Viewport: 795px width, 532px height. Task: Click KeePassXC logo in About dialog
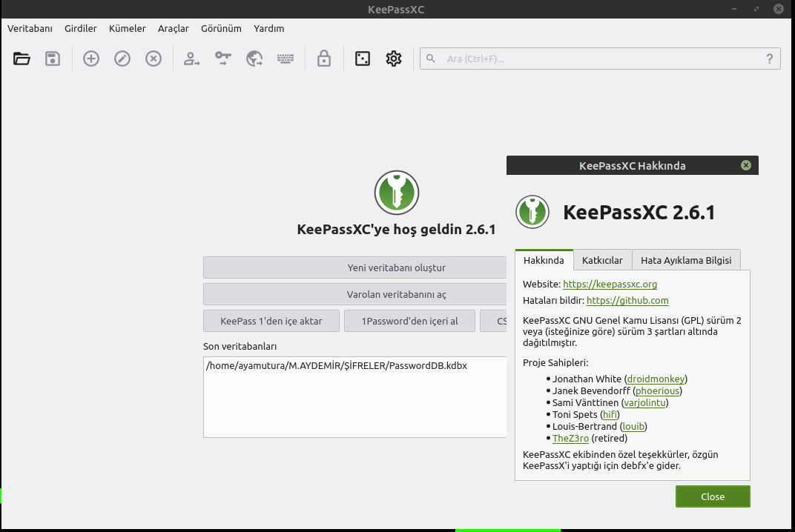click(532, 212)
